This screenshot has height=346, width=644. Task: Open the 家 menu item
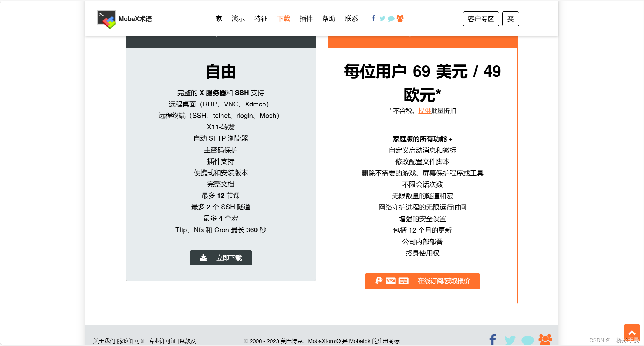point(219,18)
